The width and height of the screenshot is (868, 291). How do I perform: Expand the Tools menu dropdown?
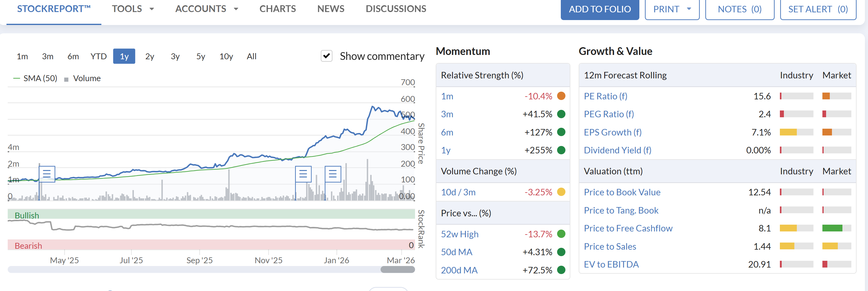click(133, 9)
